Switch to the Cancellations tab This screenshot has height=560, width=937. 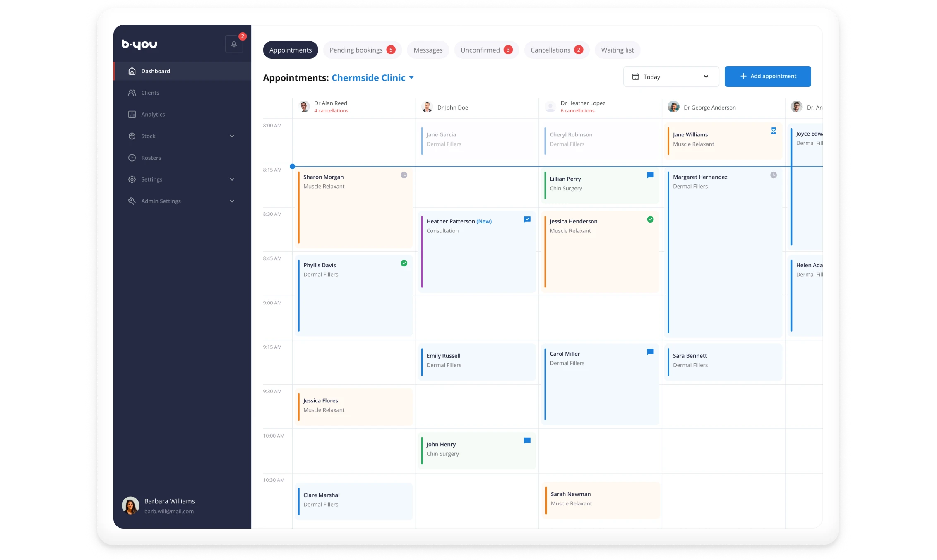point(557,50)
